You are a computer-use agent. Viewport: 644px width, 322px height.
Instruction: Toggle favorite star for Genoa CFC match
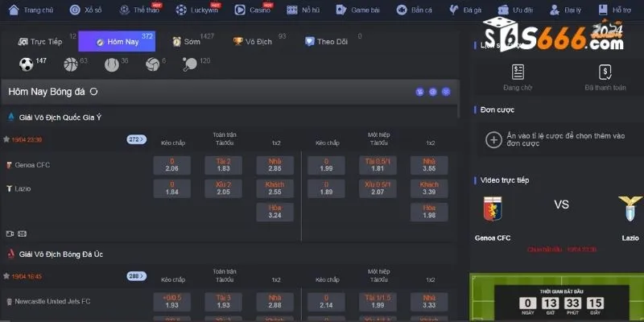[6, 139]
